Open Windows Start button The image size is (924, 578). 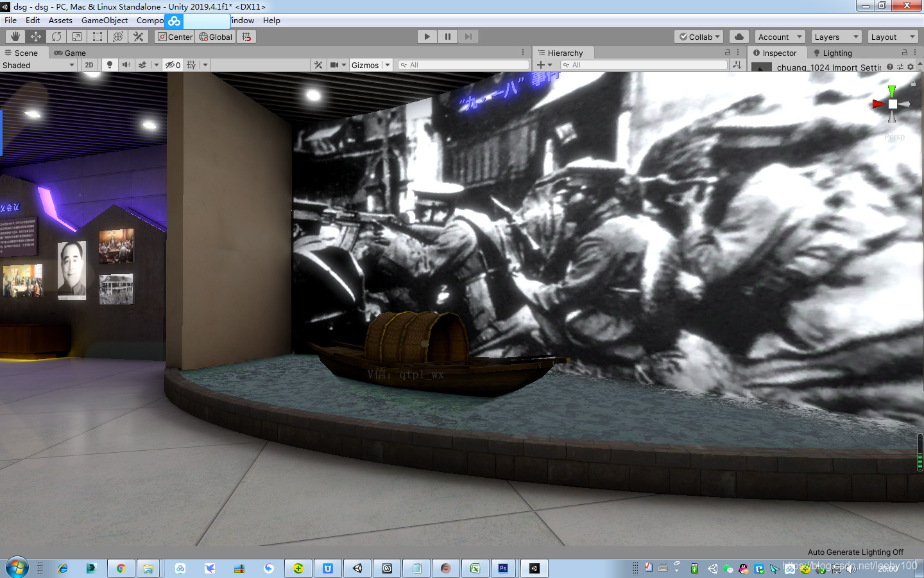coord(17,568)
